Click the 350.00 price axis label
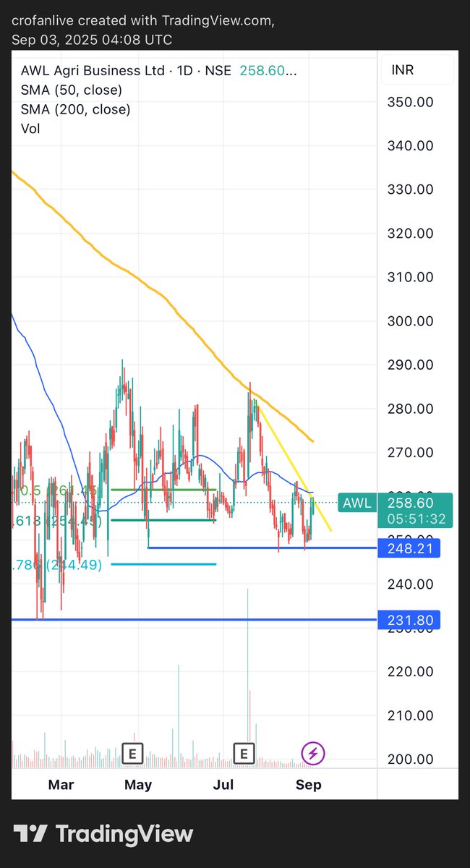Image resolution: width=470 pixels, height=868 pixels. tap(411, 102)
